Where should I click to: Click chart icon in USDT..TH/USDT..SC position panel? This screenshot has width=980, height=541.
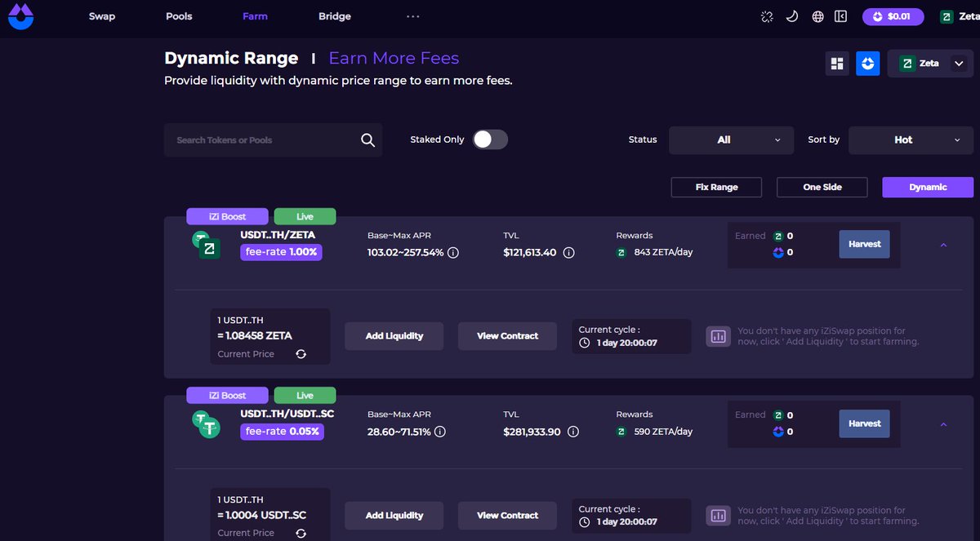(719, 516)
